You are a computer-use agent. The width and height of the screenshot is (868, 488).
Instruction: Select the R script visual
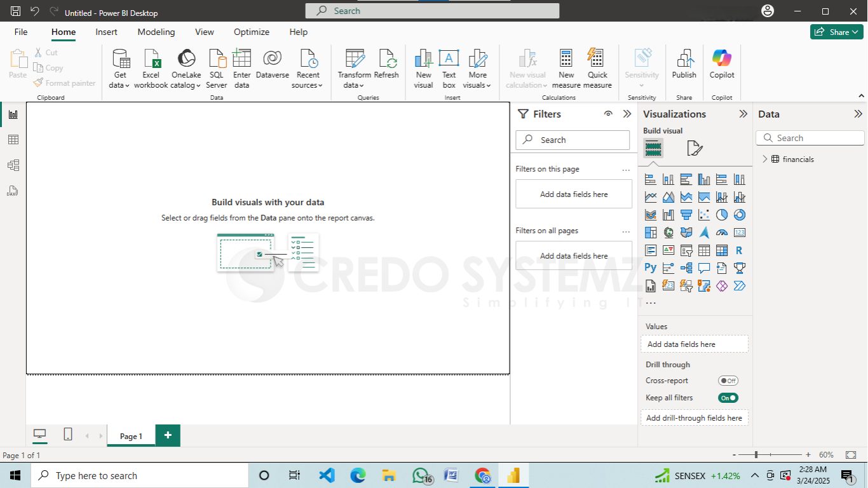point(740,250)
